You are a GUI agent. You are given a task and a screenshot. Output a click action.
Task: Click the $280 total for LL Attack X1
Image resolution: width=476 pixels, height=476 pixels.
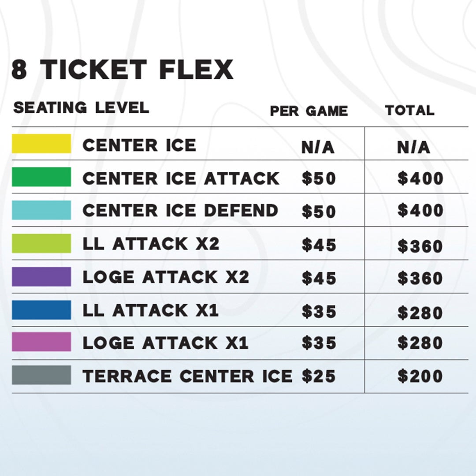(420, 312)
